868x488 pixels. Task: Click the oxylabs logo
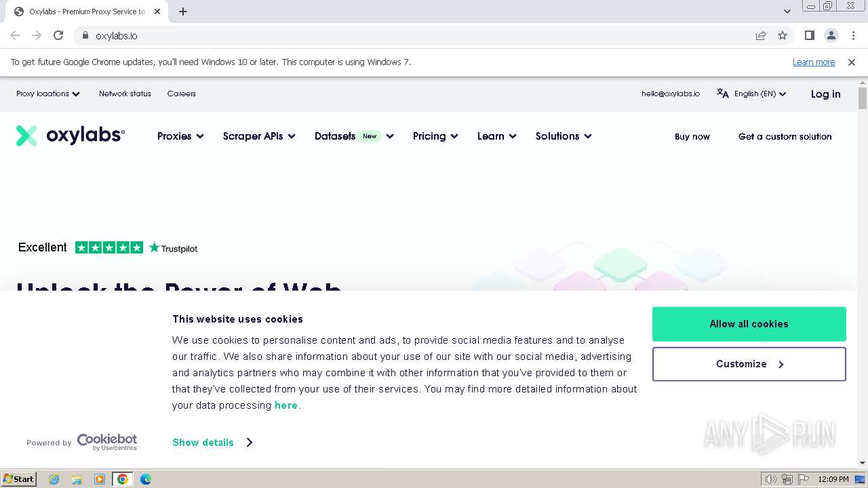tap(71, 136)
